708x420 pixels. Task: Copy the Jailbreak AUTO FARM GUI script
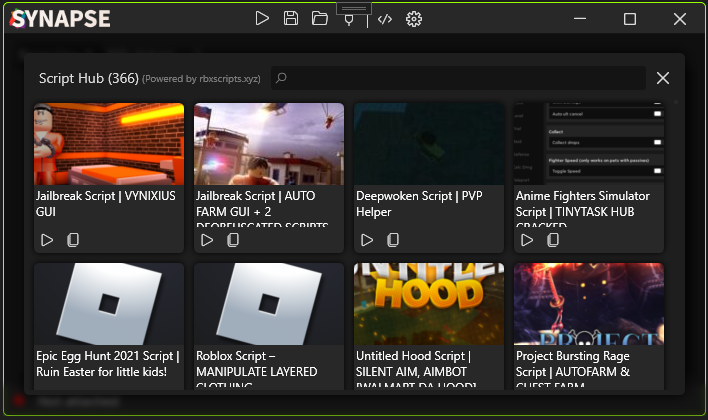[x=233, y=240]
